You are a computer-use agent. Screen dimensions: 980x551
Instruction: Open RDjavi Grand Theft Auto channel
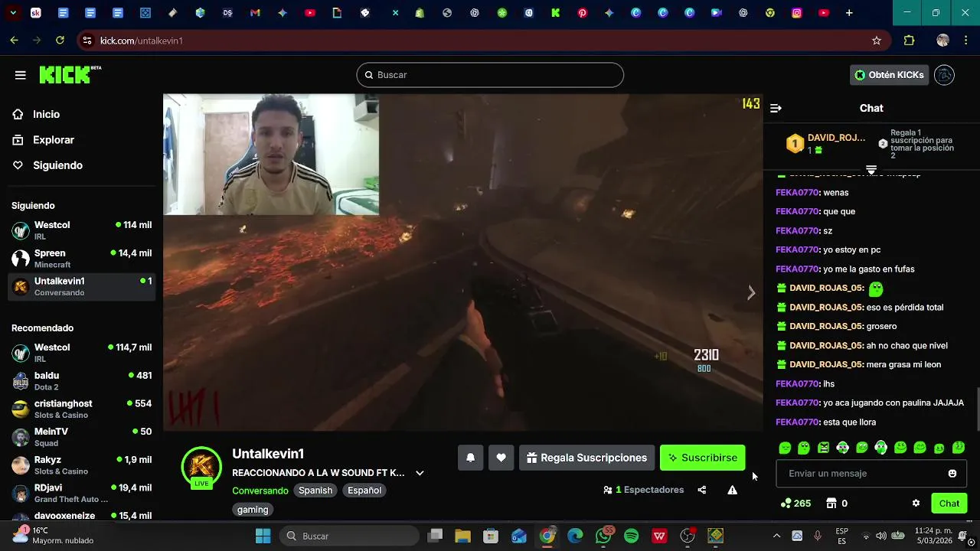pos(81,494)
